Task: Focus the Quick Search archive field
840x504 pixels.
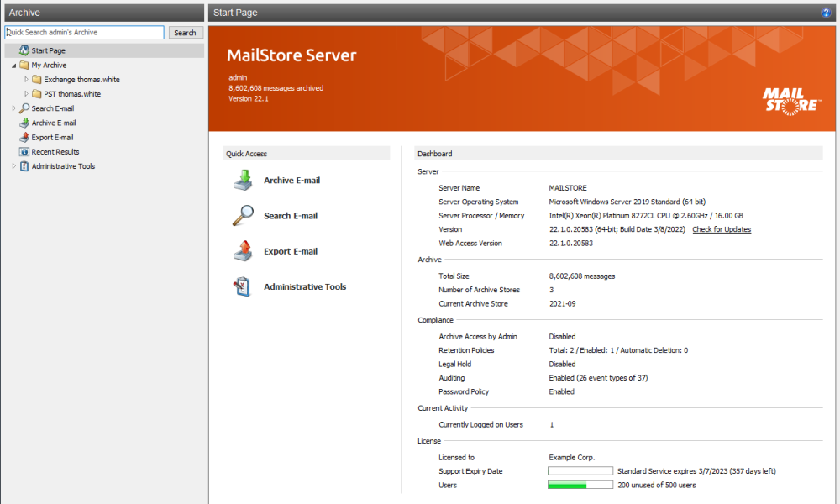Action: [x=84, y=33]
